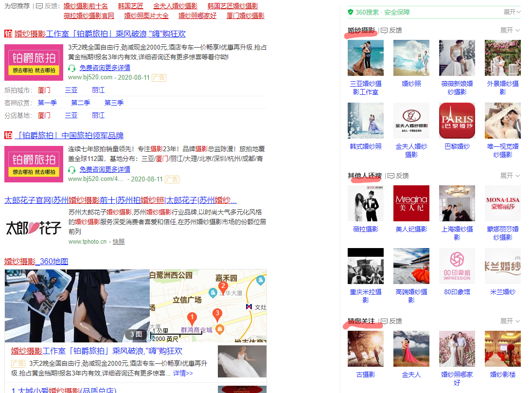Open 古摄影 caption link
Screen dimensions: 532x393
pyautogui.click(x=365, y=375)
